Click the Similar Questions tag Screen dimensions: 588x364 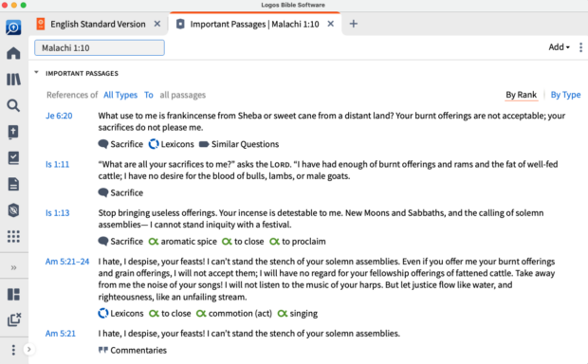[x=239, y=144]
